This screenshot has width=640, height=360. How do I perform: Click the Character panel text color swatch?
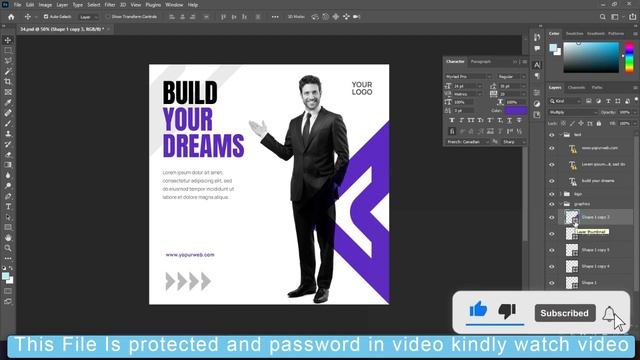tap(516, 111)
